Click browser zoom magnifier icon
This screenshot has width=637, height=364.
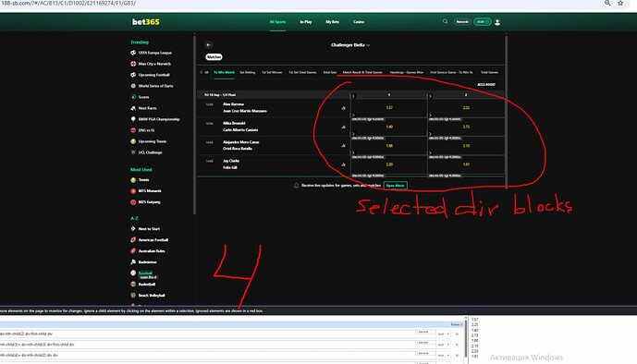[607, 4]
